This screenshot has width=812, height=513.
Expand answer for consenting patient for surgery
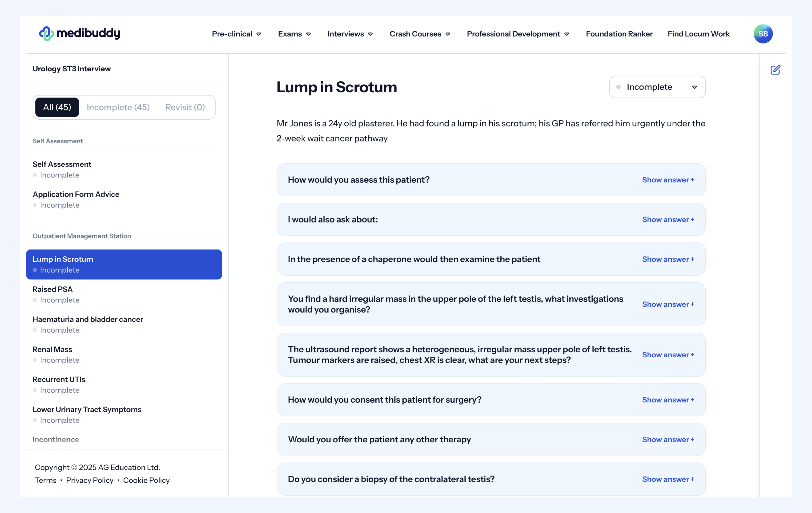pyautogui.click(x=668, y=400)
